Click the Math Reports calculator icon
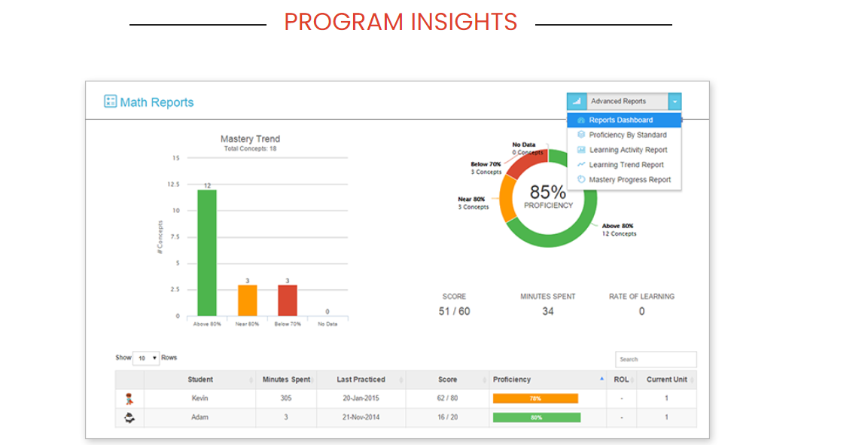This screenshot has height=445, width=868. (x=110, y=102)
